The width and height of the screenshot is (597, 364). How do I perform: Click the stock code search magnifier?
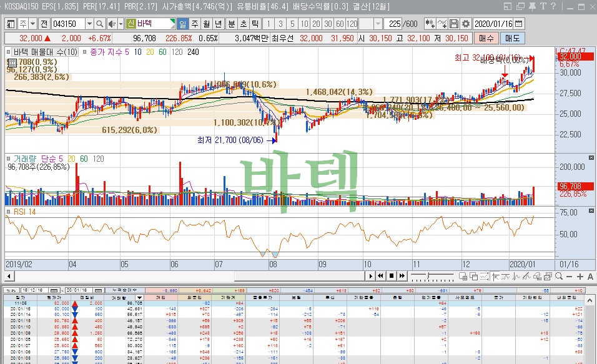point(99,24)
